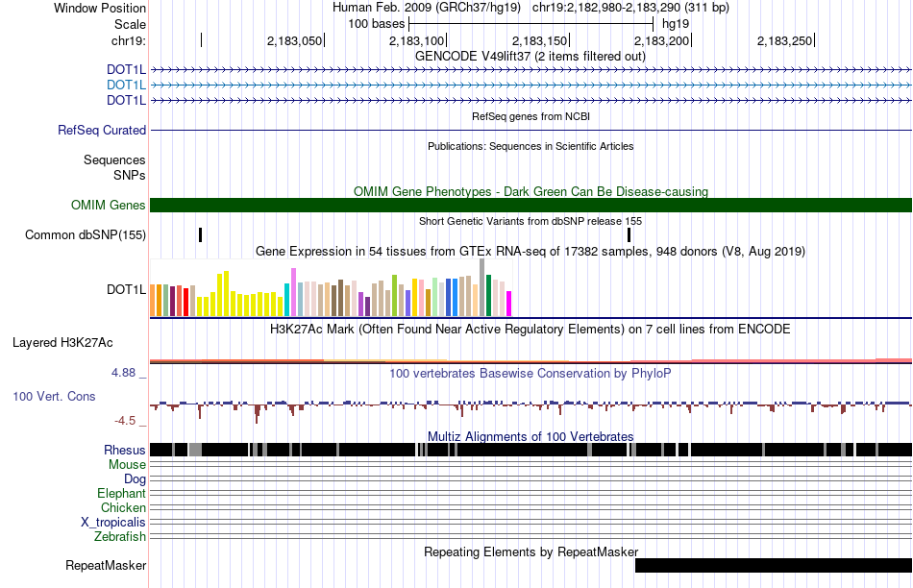Select the right common dbSNP variant marker
913x588 pixels.
tap(629, 234)
